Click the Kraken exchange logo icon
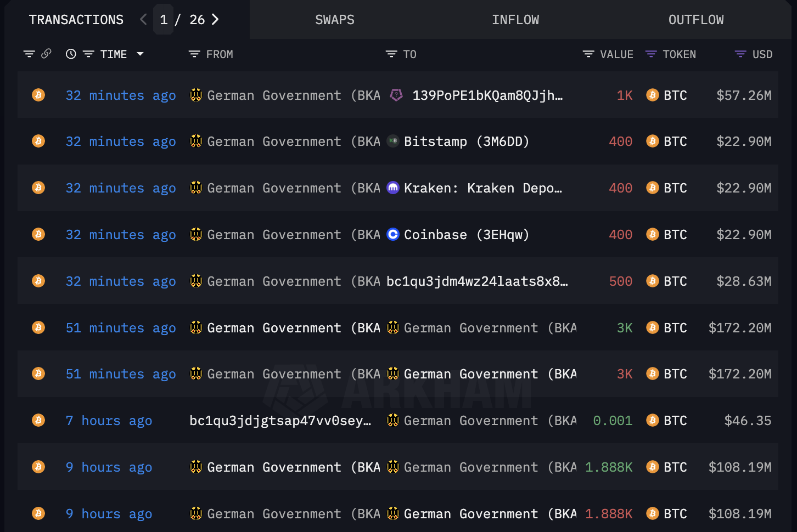Image resolution: width=797 pixels, height=532 pixels. click(393, 188)
